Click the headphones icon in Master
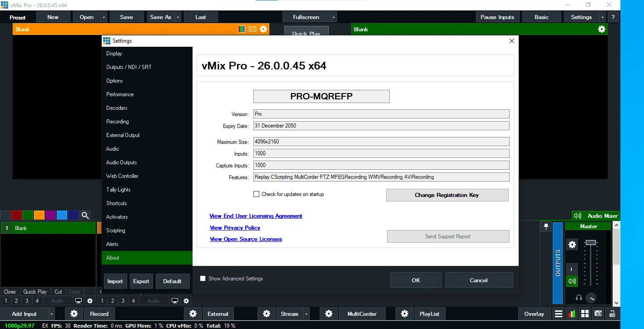The height and width of the screenshot is (329, 644). coord(579,298)
